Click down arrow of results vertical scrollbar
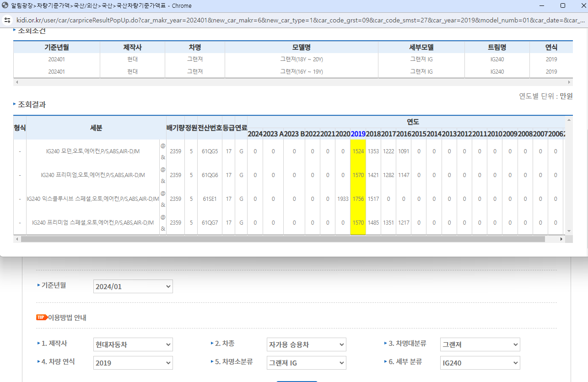Screen dimensions: 588x382 click(569, 231)
